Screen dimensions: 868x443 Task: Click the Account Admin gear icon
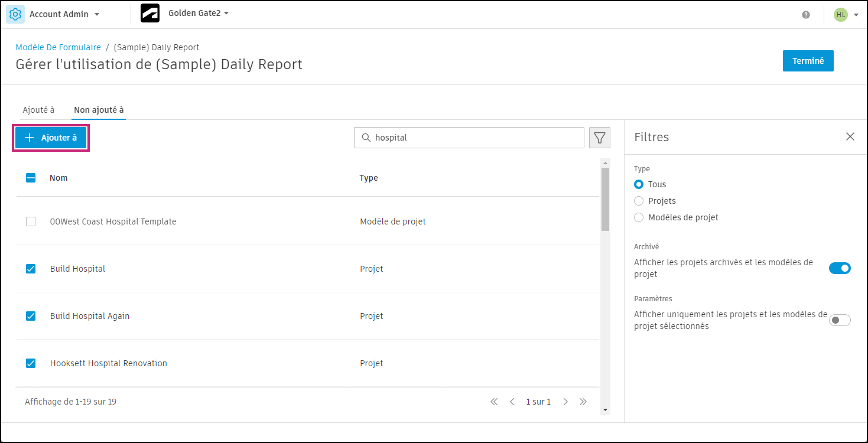click(15, 14)
